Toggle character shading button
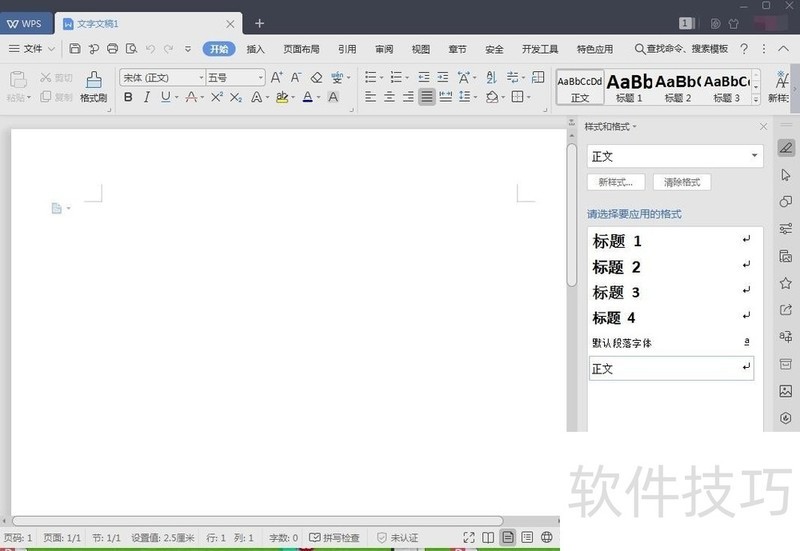Screen dimensions: 800x551 [x=333, y=97]
